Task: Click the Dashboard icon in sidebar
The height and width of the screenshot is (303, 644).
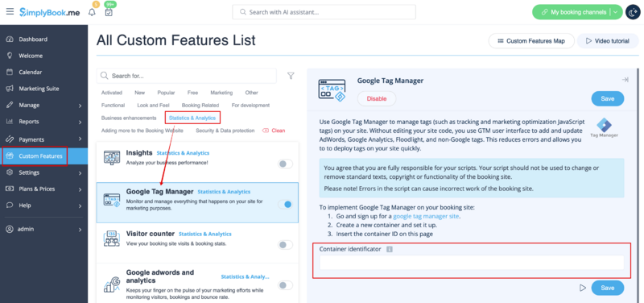Action: [x=10, y=39]
